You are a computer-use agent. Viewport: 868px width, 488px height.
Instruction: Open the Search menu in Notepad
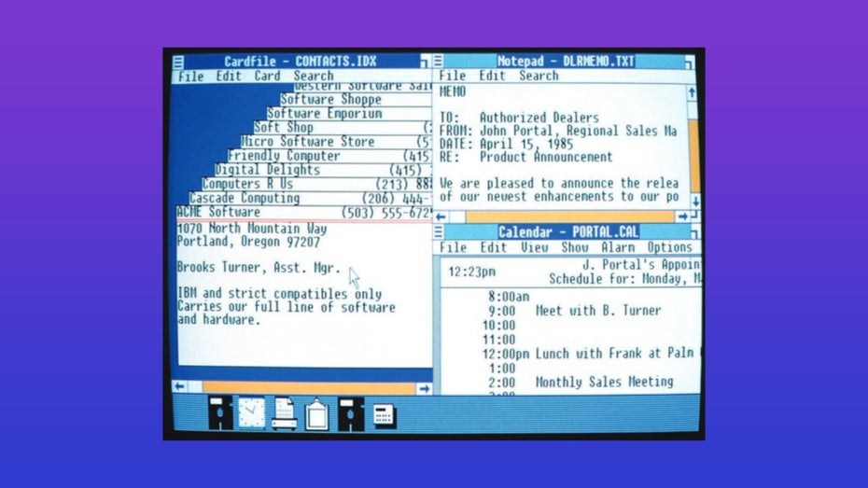click(539, 76)
